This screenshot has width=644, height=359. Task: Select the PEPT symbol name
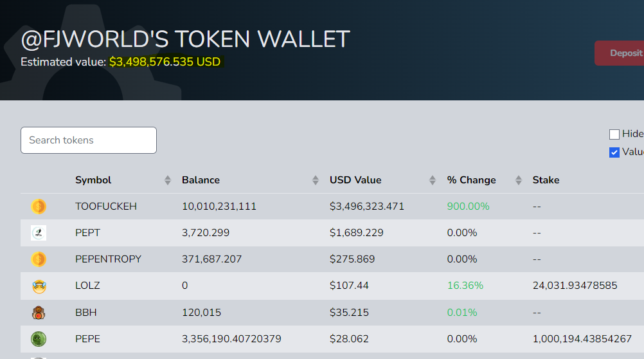click(x=87, y=233)
